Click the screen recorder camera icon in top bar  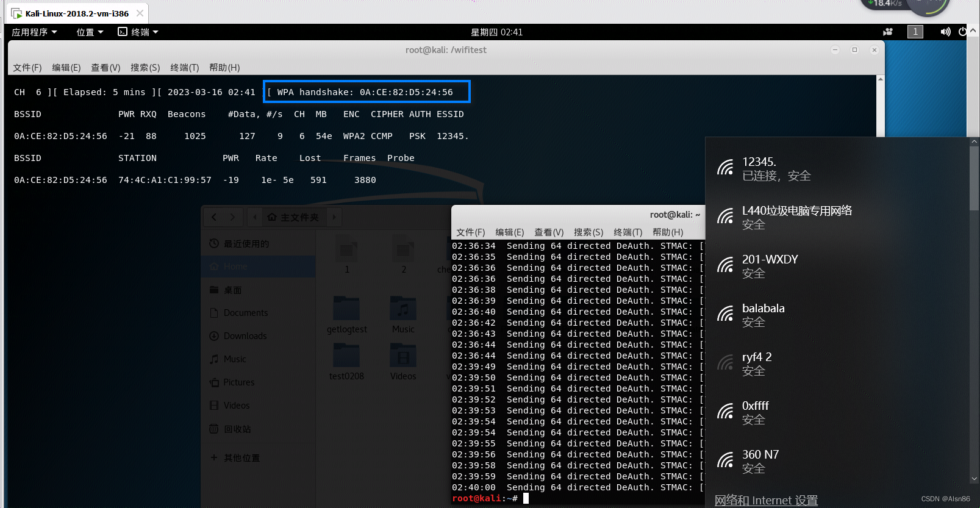[887, 32]
